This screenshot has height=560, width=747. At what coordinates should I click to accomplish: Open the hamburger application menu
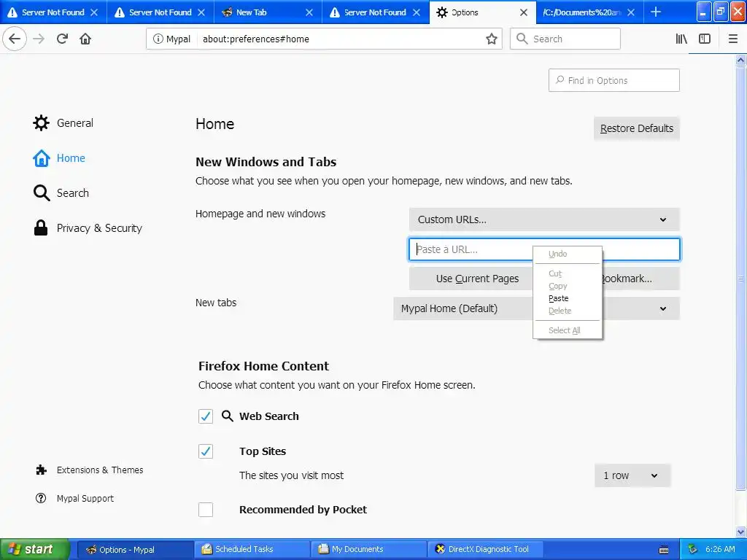[732, 39]
